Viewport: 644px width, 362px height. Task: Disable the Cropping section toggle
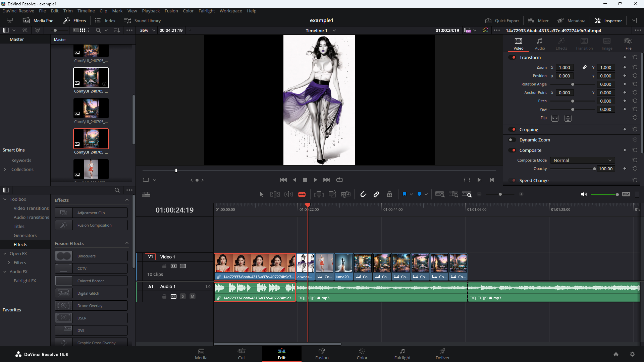coord(512,129)
